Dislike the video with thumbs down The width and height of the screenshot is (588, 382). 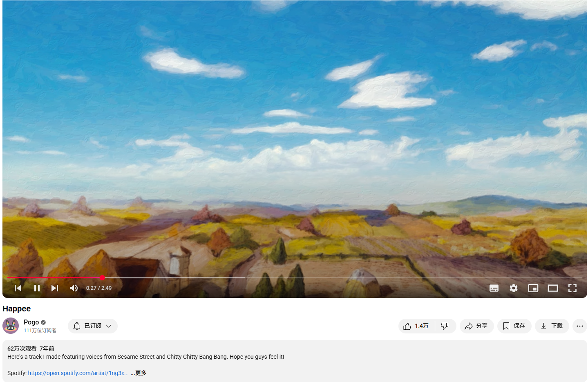[445, 326]
